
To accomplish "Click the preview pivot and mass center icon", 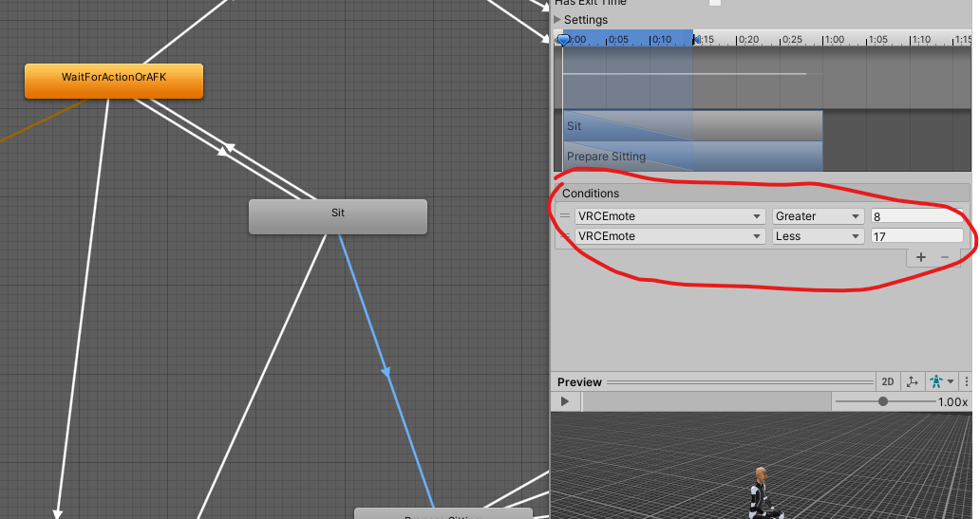I will (x=912, y=381).
